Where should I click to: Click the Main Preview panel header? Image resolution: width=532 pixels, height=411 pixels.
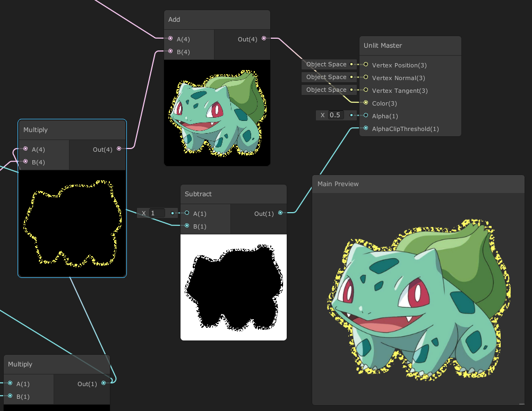tap(418, 184)
